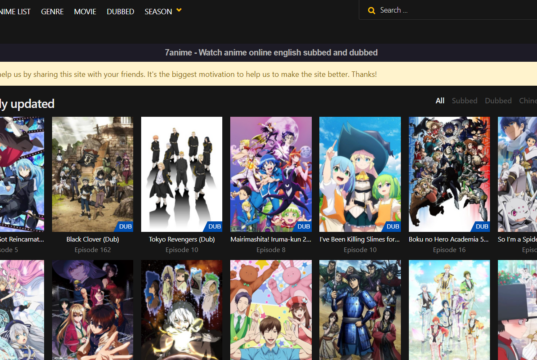Open the Movie menu item
The width and height of the screenshot is (537, 360).
(85, 12)
